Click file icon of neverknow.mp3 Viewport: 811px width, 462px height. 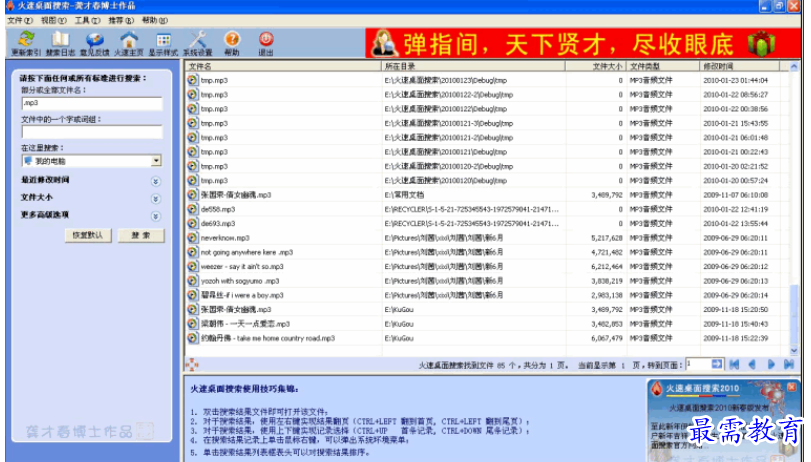(192, 238)
